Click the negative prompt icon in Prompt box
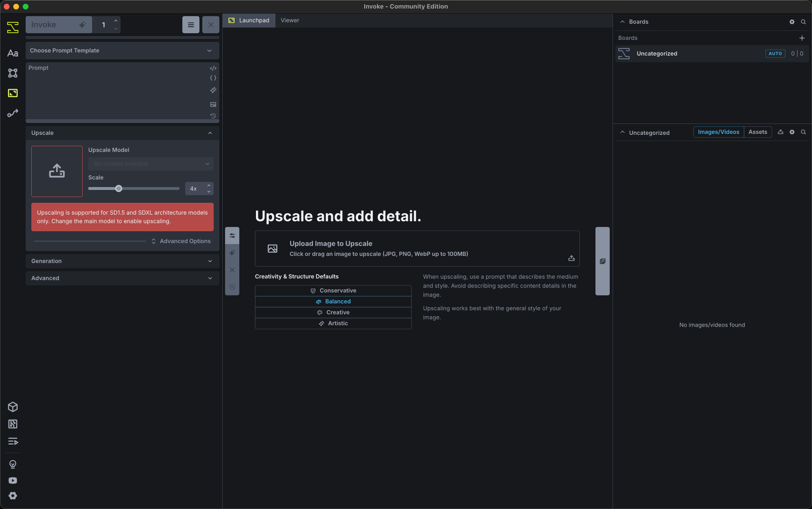Image resolution: width=812 pixels, height=509 pixels. pyautogui.click(x=213, y=68)
